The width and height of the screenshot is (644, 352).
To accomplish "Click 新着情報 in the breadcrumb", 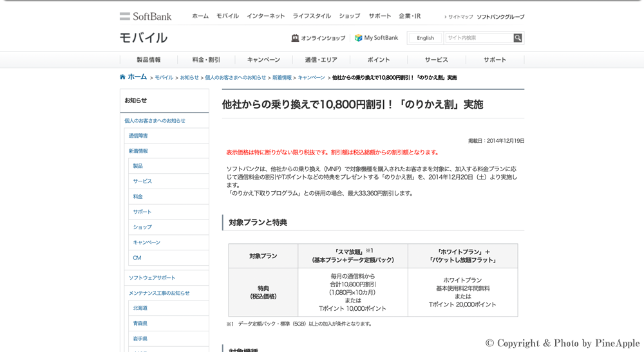I will coord(282,77).
